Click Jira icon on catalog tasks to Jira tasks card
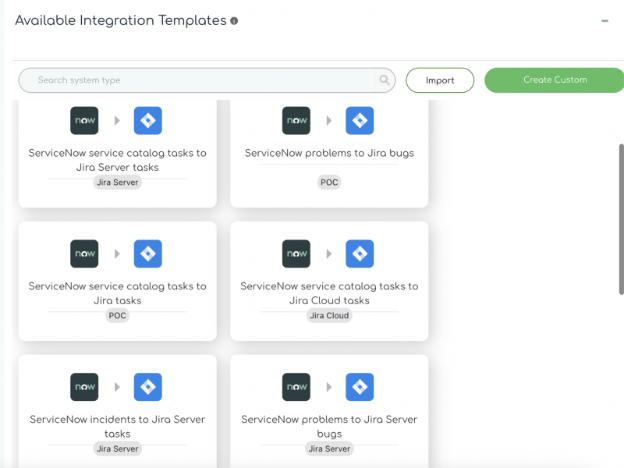Screen dimensions: 624x468 [x=148, y=254]
